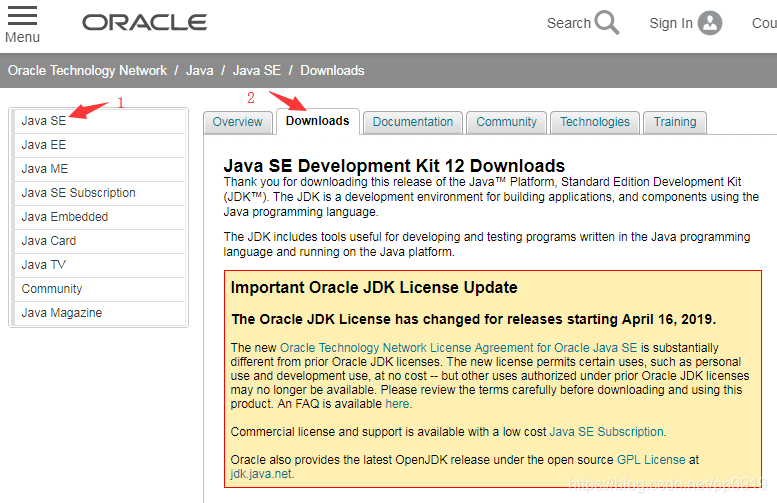Click the Java breadcrumb link

[200, 70]
